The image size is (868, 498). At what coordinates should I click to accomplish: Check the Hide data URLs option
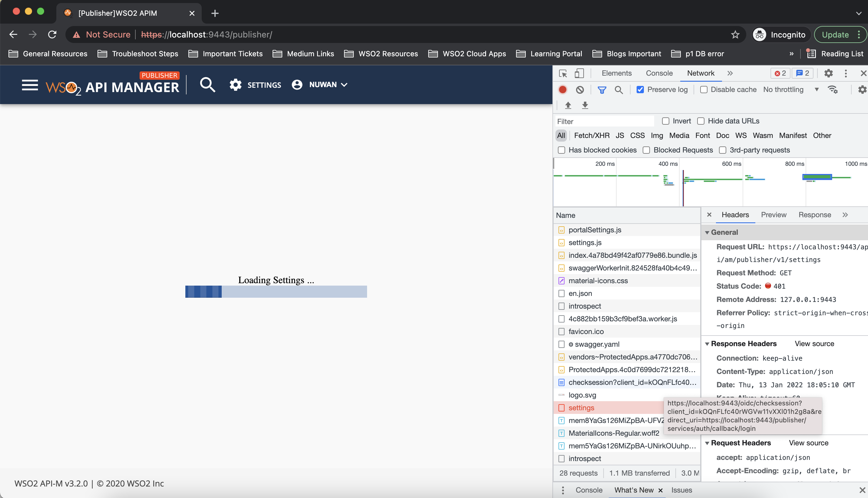(x=701, y=121)
